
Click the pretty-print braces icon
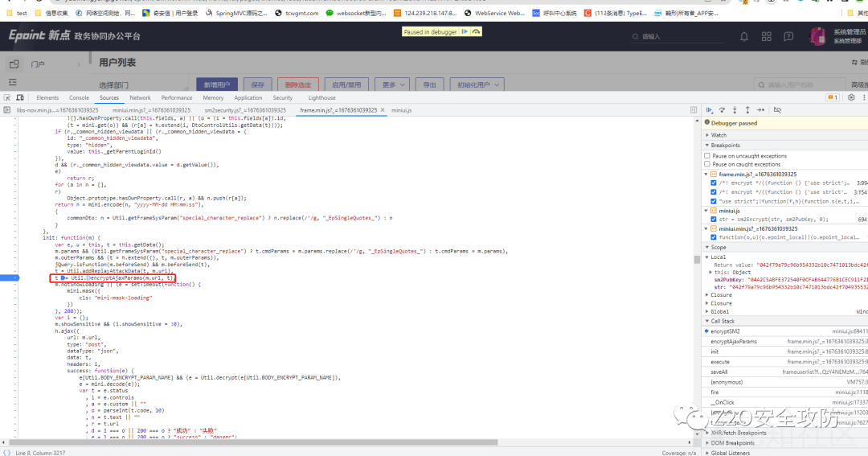(6, 453)
